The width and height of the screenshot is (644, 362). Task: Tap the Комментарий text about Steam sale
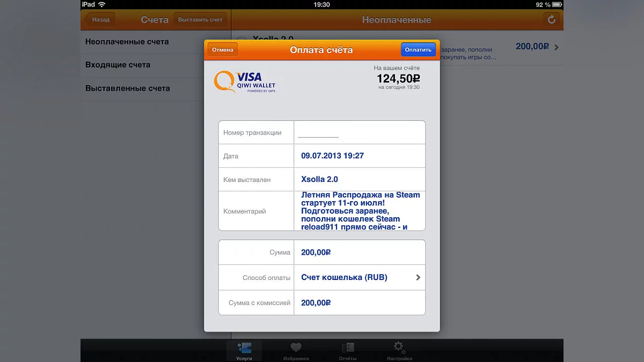point(361,211)
